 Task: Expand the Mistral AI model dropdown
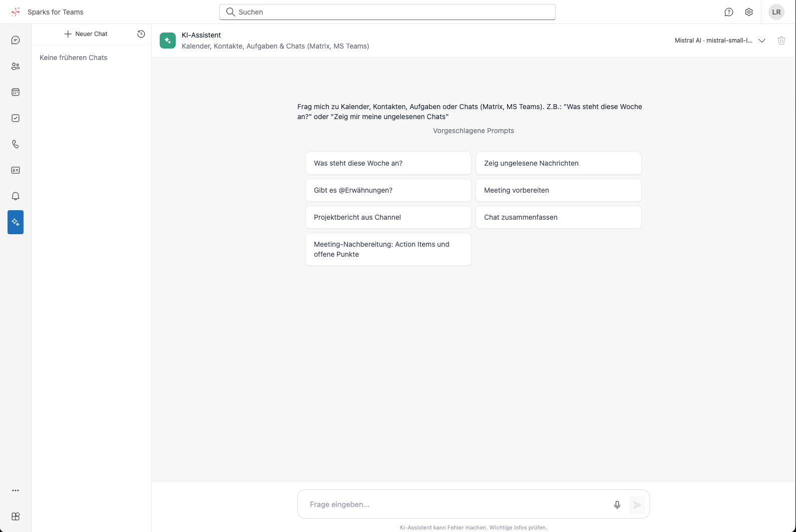point(762,40)
